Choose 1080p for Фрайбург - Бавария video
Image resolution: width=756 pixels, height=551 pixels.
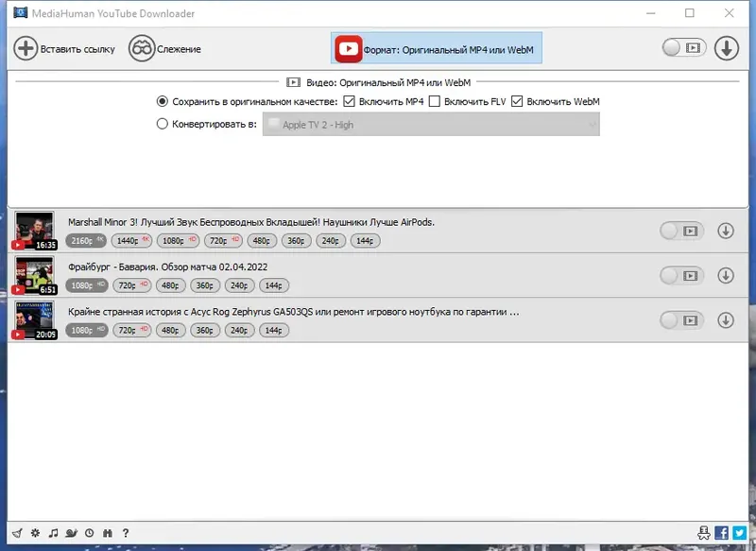pos(87,285)
